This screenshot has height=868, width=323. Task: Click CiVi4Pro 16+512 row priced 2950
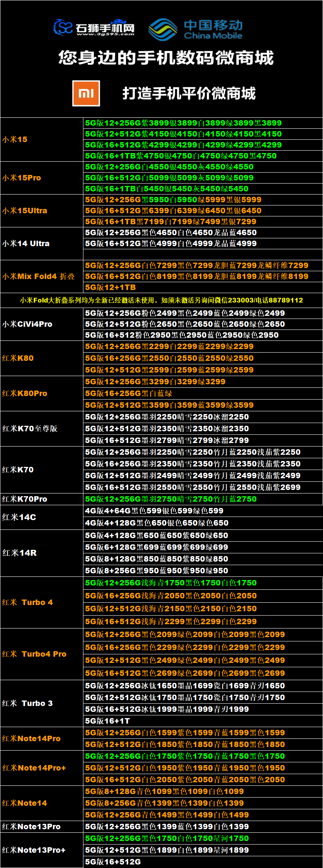coord(203,335)
